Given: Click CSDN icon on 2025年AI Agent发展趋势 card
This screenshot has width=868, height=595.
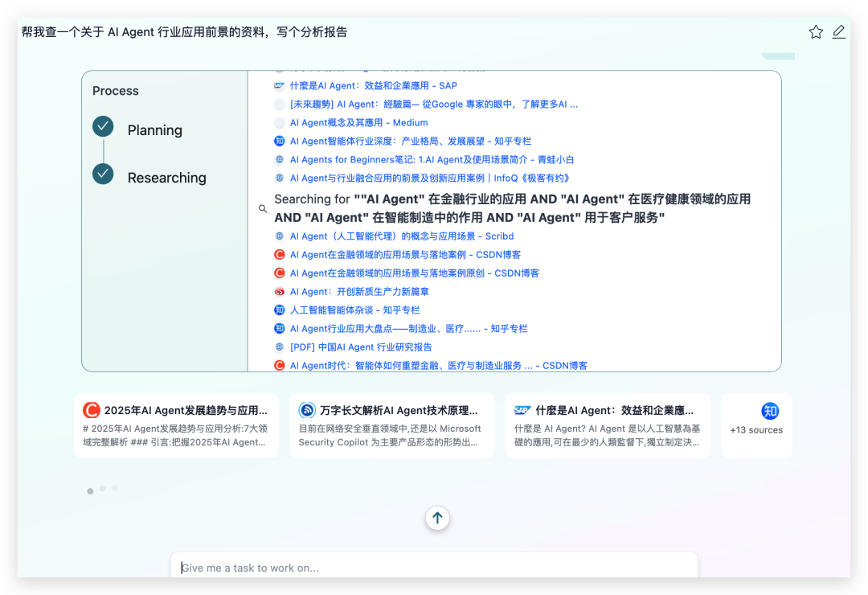Looking at the screenshot, I should tap(92, 410).
